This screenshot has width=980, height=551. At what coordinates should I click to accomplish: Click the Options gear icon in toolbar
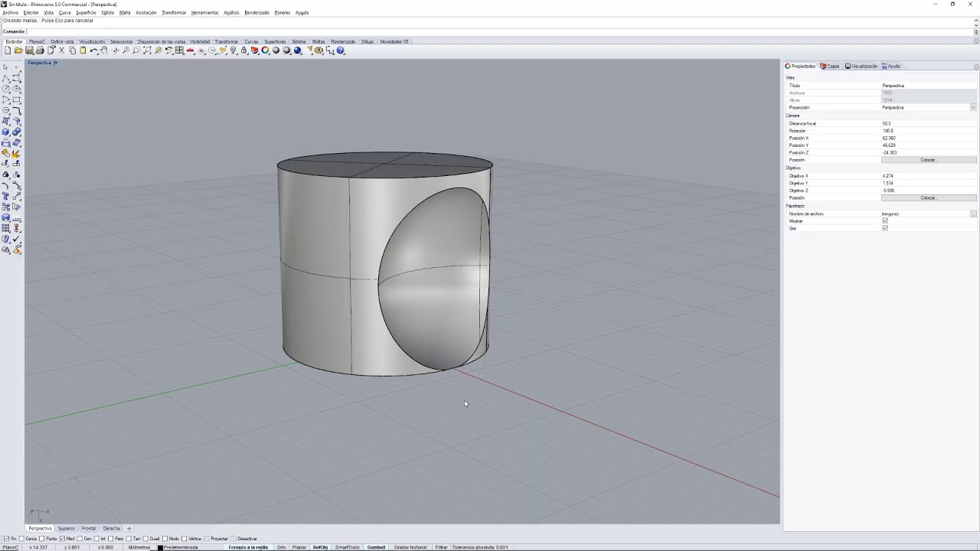[x=319, y=51]
